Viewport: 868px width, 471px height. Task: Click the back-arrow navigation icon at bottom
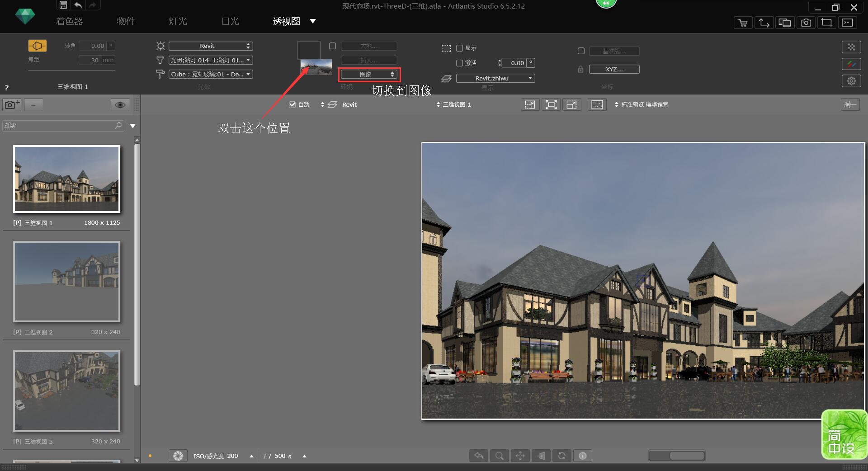[x=479, y=456]
